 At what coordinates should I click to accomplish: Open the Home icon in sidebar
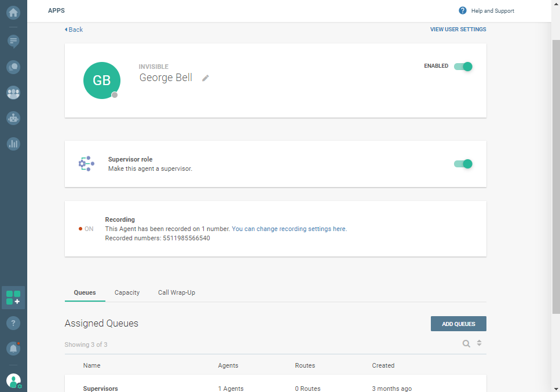[13, 12]
